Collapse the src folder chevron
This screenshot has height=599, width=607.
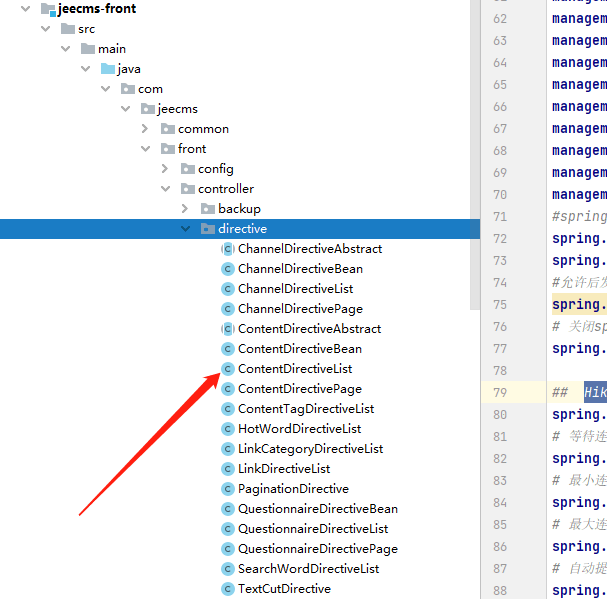(x=46, y=29)
